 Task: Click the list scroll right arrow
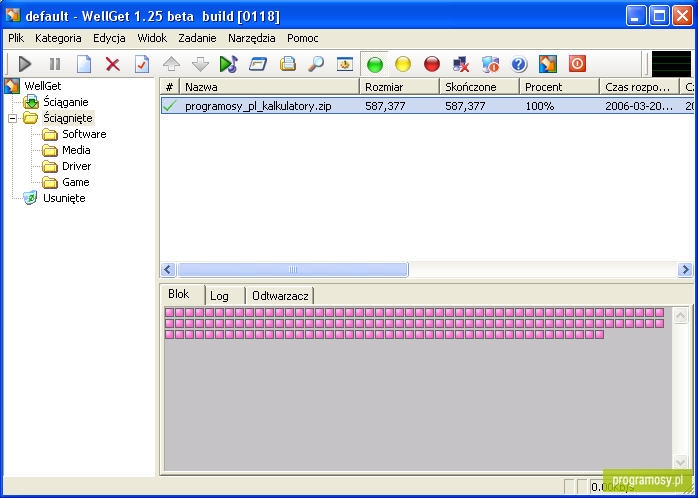pos(685,270)
